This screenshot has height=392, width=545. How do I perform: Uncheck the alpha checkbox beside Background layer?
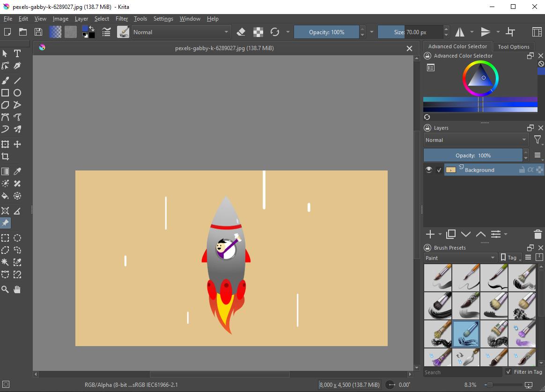coord(439,170)
